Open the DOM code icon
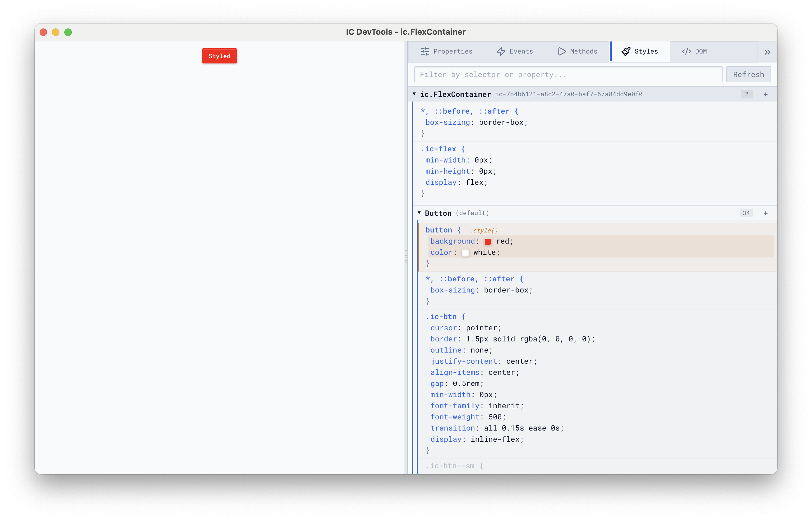 (686, 51)
